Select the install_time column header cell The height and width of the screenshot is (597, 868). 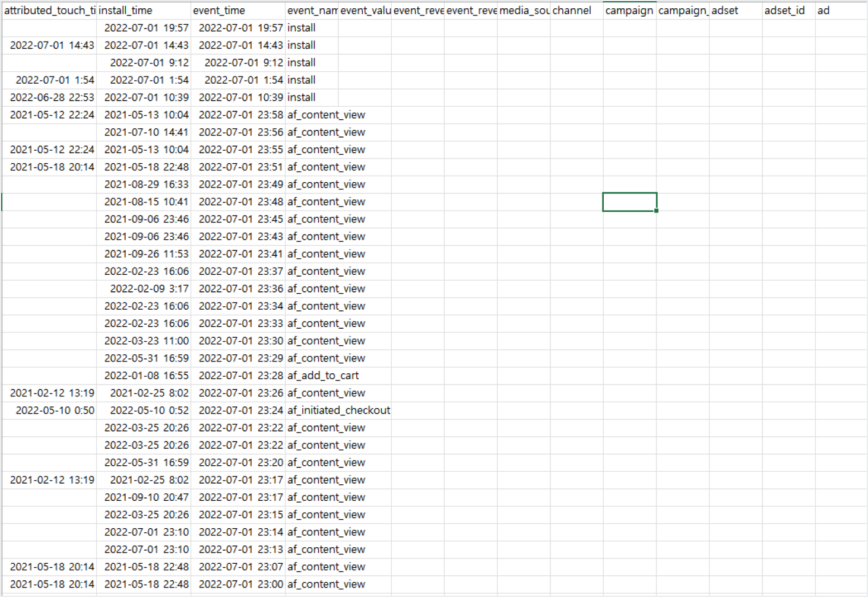click(143, 11)
